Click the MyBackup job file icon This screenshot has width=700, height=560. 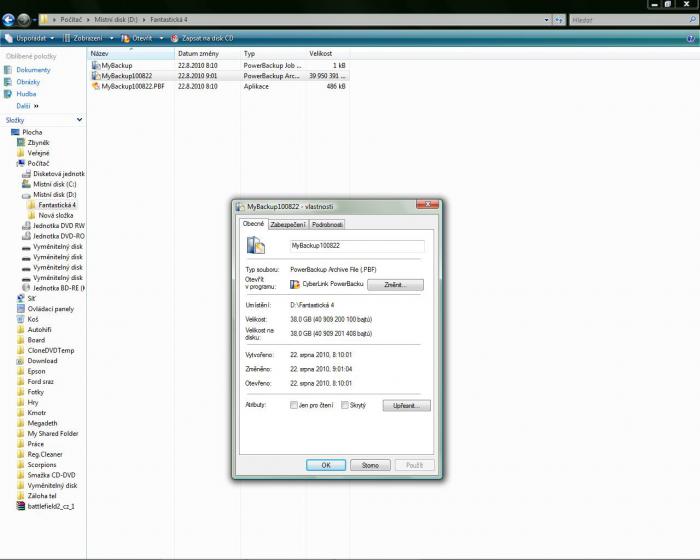click(95, 65)
